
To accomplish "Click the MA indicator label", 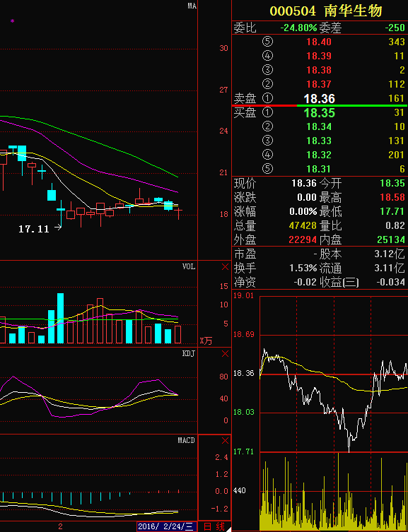I will pos(192,6).
